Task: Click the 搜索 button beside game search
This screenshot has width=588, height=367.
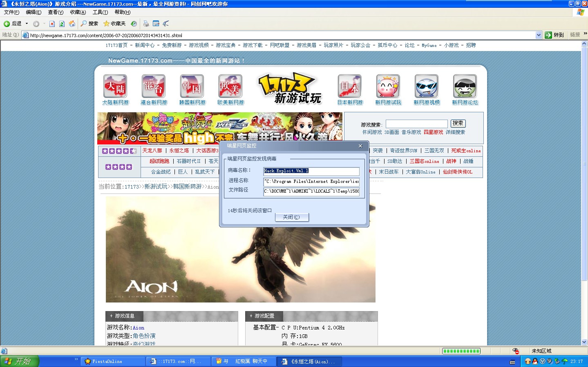Action: click(458, 123)
